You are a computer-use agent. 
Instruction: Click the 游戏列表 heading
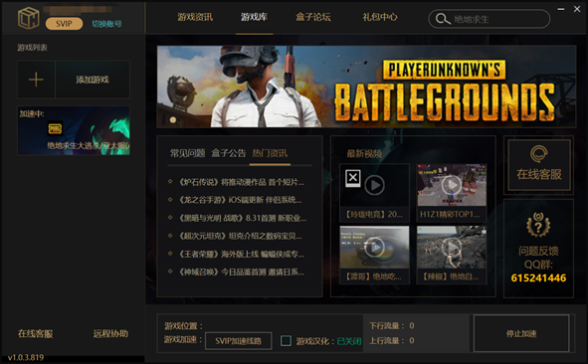click(x=32, y=47)
